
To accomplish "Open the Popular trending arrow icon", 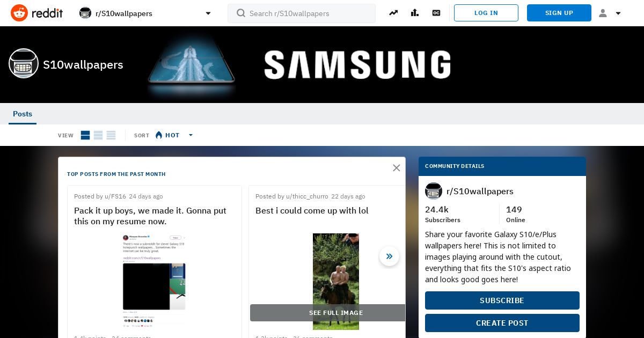I will pos(393,13).
